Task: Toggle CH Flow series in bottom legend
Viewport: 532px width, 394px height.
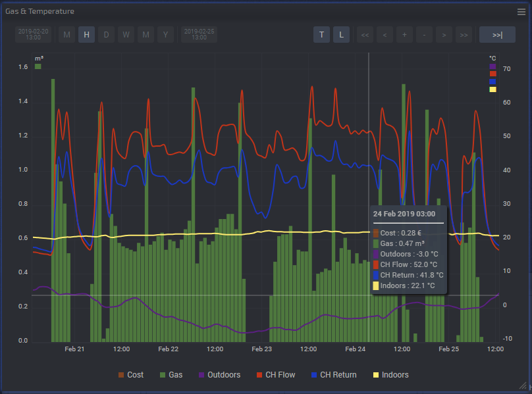Action: [276, 375]
